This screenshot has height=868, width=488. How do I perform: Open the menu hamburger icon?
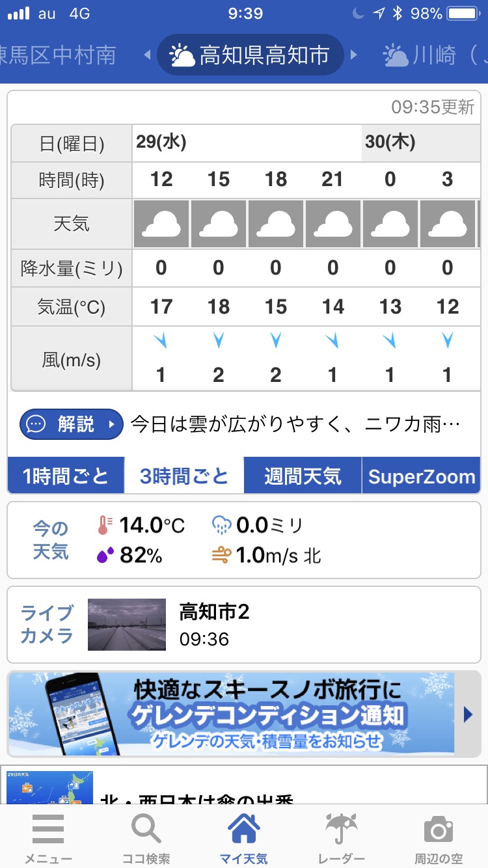point(48,829)
